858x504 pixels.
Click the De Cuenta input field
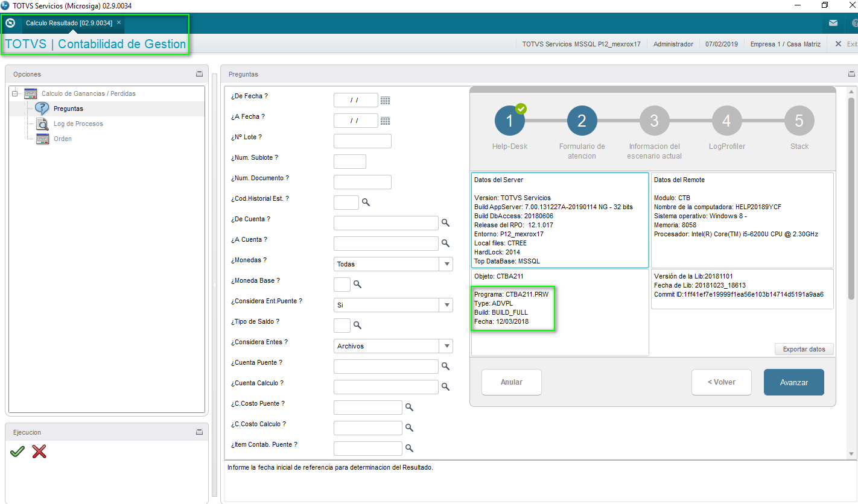(386, 223)
